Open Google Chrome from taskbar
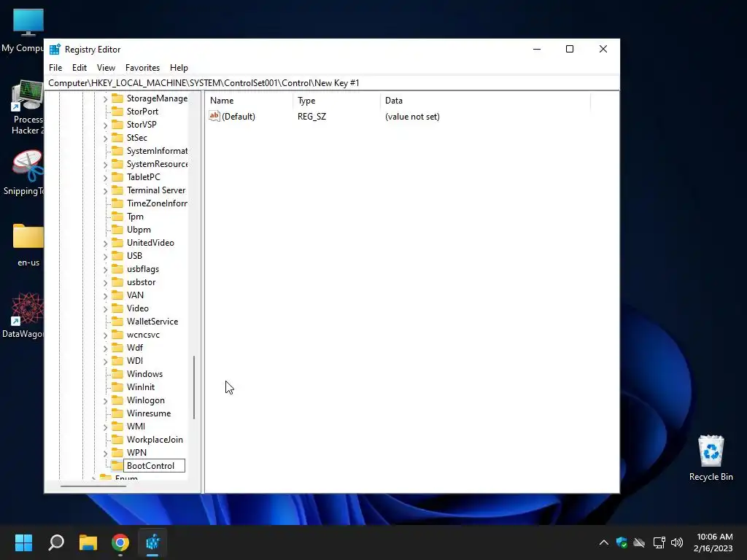The image size is (747, 560). (x=120, y=542)
